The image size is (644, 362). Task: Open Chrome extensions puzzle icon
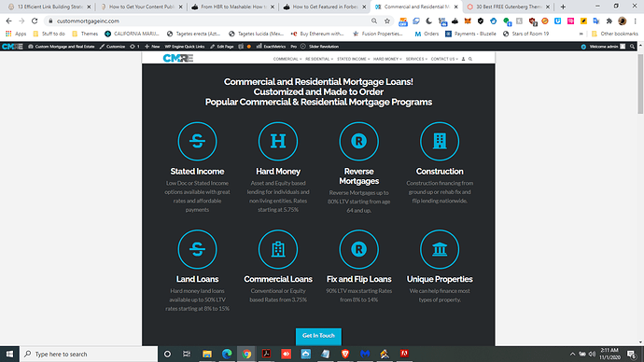point(609,21)
